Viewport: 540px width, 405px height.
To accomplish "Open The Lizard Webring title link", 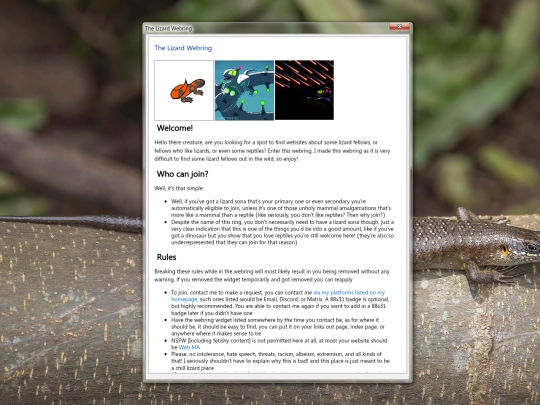I will 183,48.
